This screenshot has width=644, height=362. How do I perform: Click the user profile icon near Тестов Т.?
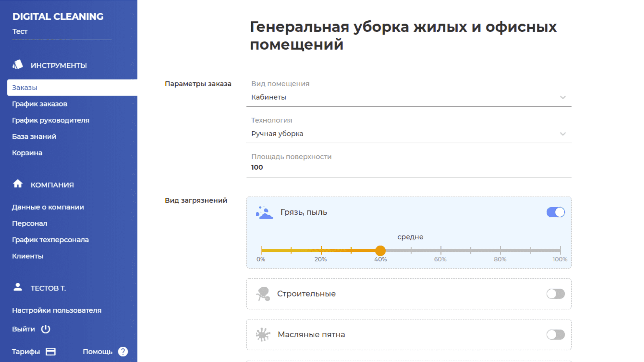pyautogui.click(x=18, y=287)
